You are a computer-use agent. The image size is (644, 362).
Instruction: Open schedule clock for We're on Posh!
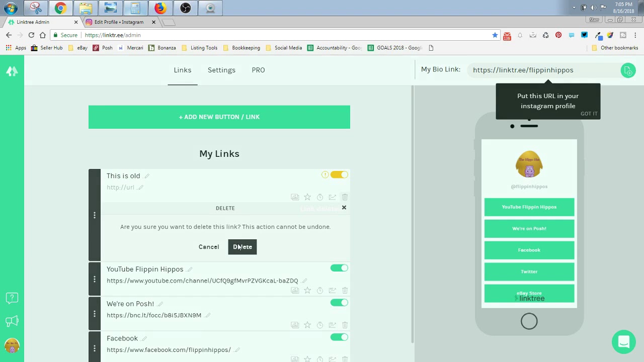coord(320,325)
